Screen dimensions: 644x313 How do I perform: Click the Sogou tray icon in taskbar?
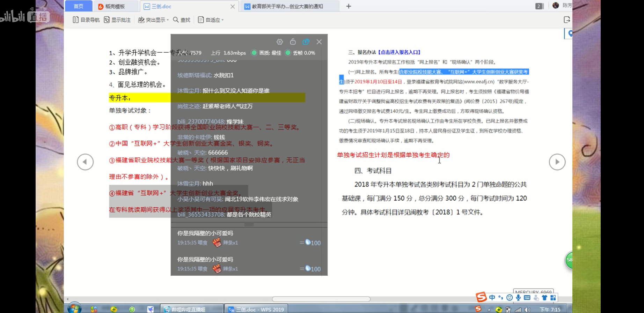[x=478, y=309]
